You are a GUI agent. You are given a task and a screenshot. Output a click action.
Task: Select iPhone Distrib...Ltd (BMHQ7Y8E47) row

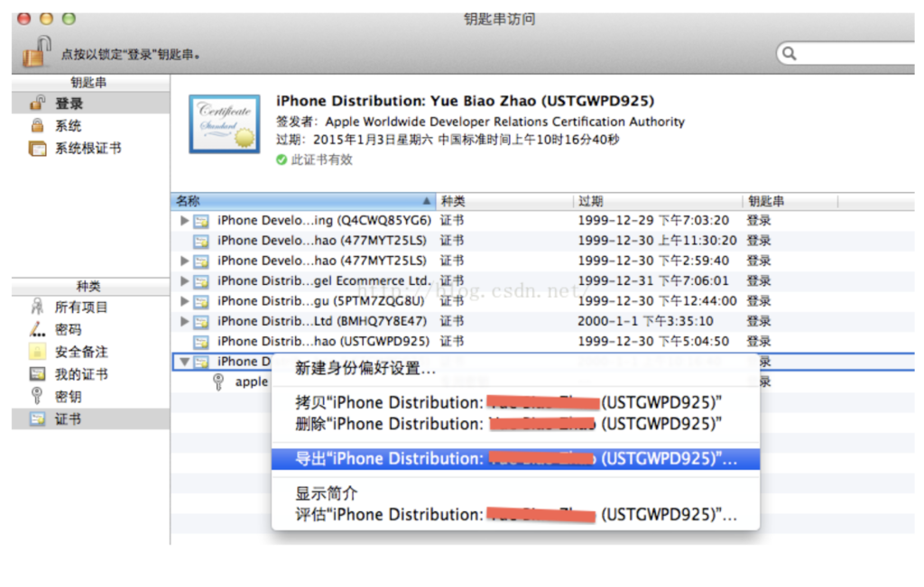pyautogui.click(x=542, y=321)
